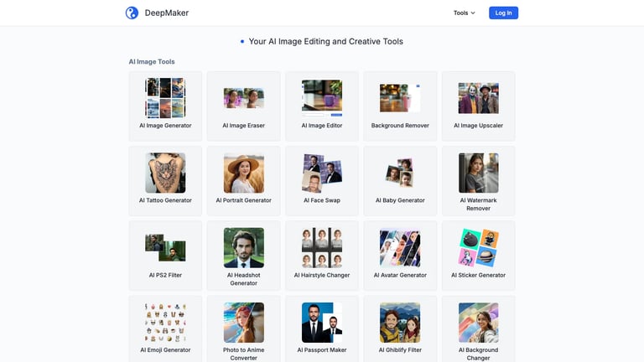Launch the AI Watermark Remover

click(479, 181)
